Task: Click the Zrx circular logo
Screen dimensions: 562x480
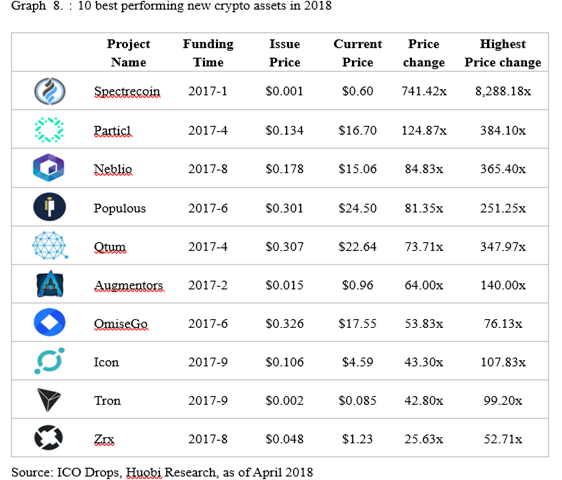Action: pyautogui.click(x=49, y=438)
